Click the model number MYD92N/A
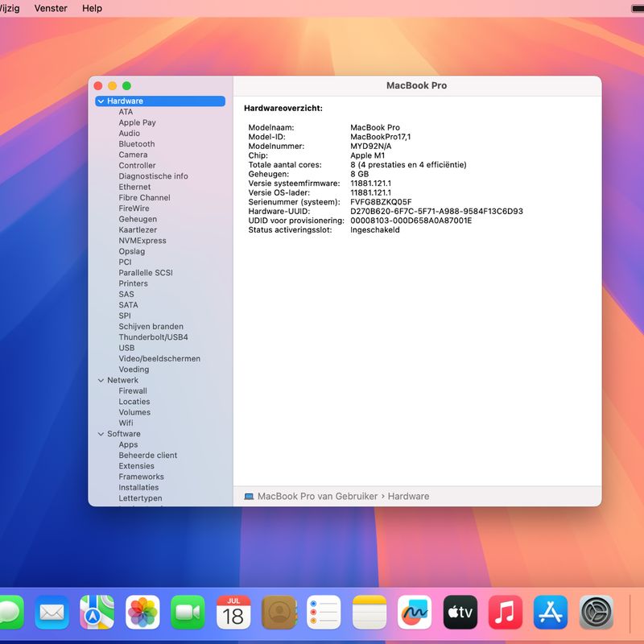 (371, 146)
